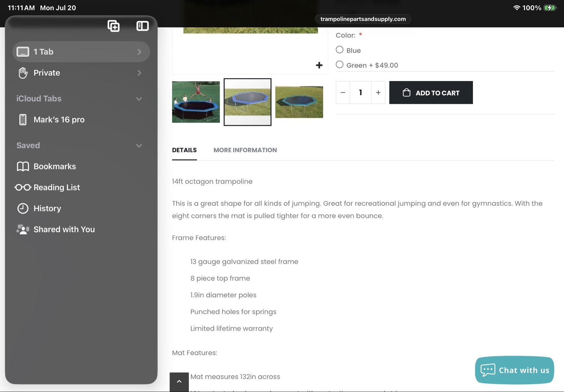Open Chat with us widget
The width and height of the screenshot is (564, 392).
[x=515, y=370]
